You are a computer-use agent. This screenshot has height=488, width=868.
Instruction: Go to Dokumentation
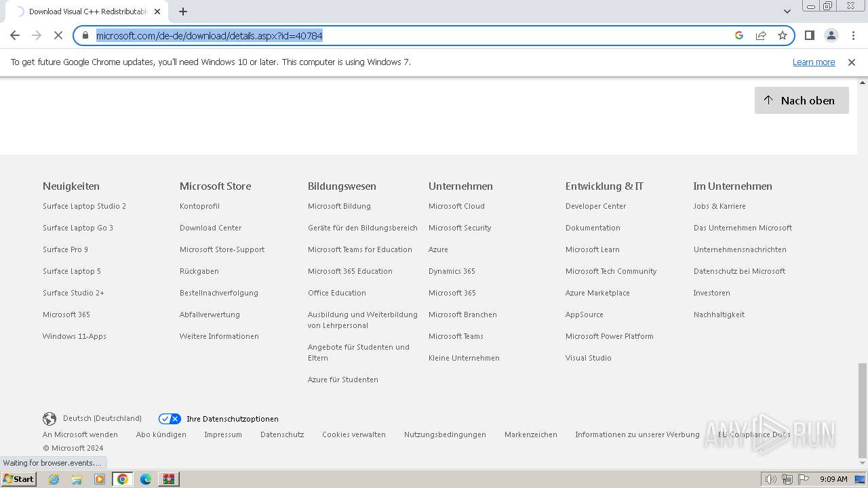[593, 228]
